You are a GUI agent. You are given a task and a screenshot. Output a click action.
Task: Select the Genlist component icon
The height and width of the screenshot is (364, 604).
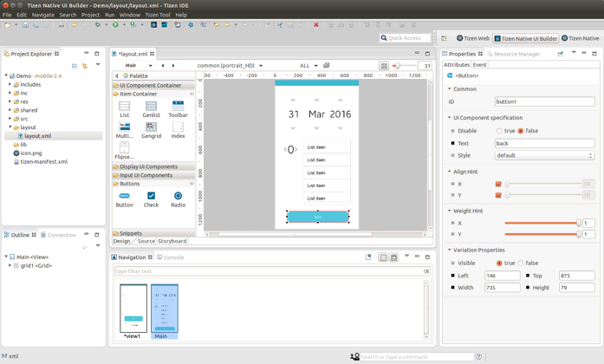pyautogui.click(x=151, y=107)
